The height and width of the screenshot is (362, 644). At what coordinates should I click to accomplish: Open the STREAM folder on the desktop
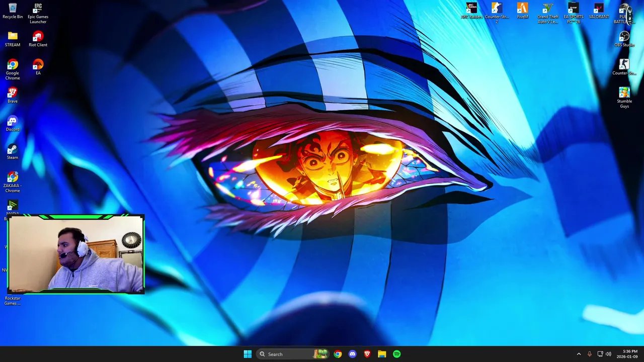pos(13,39)
